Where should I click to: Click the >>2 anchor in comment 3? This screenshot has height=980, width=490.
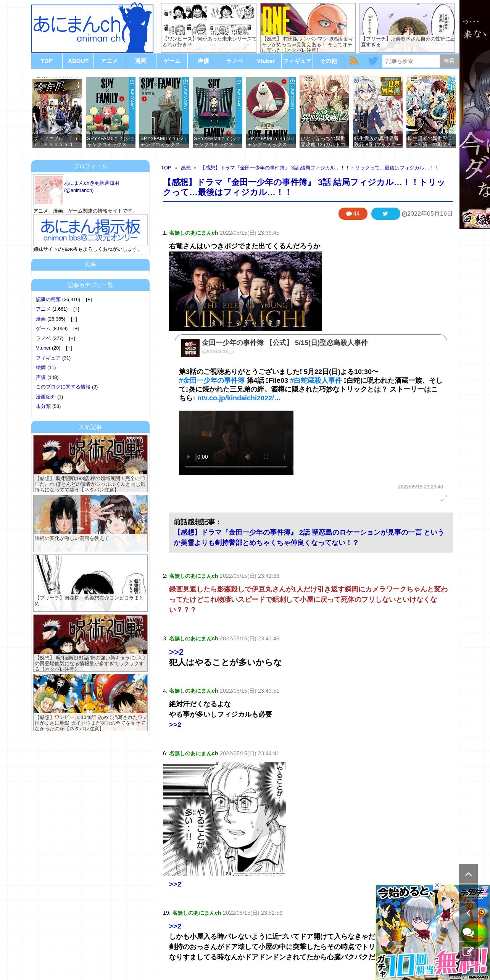(x=176, y=652)
